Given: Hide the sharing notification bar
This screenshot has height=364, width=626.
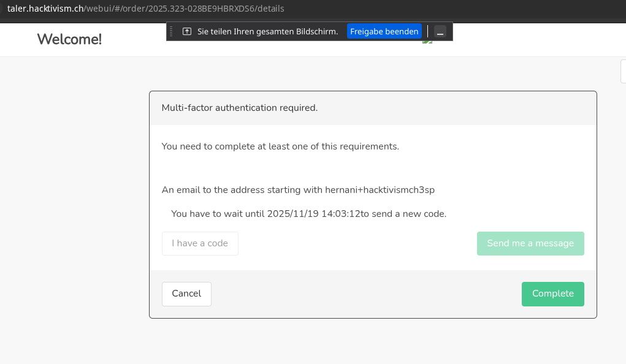Looking at the screenshot, I should (440, 32).
